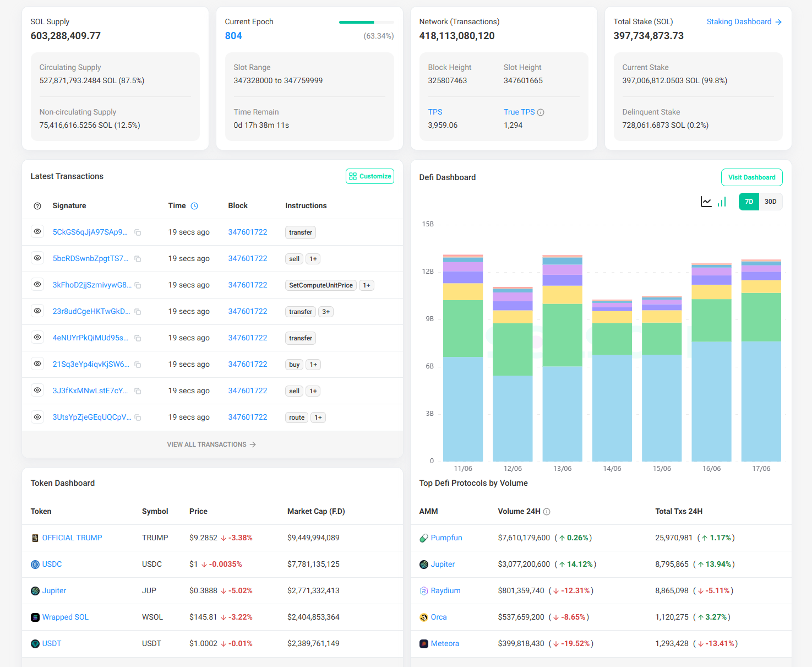812x667 pixels.
Task: Click the 13/06 bar in Defi chart
Action: point(562,358)
